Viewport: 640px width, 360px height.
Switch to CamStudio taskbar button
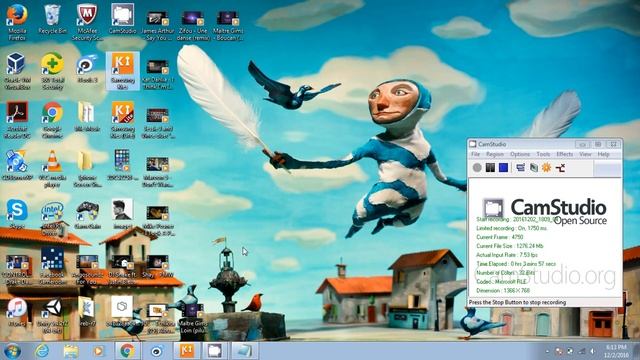tap(215, 351)
